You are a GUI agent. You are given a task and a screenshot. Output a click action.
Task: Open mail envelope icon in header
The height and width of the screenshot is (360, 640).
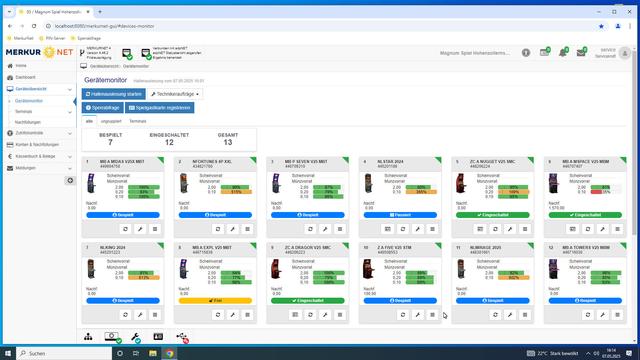pyautogui.click(x=581, y=53)
